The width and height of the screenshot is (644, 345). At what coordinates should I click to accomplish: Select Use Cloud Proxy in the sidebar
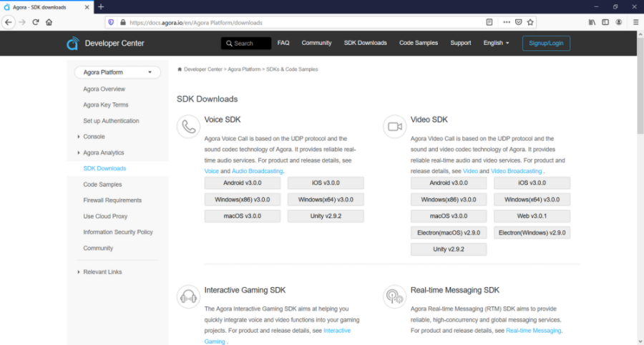pyautogui.click(x=105, y=216)
